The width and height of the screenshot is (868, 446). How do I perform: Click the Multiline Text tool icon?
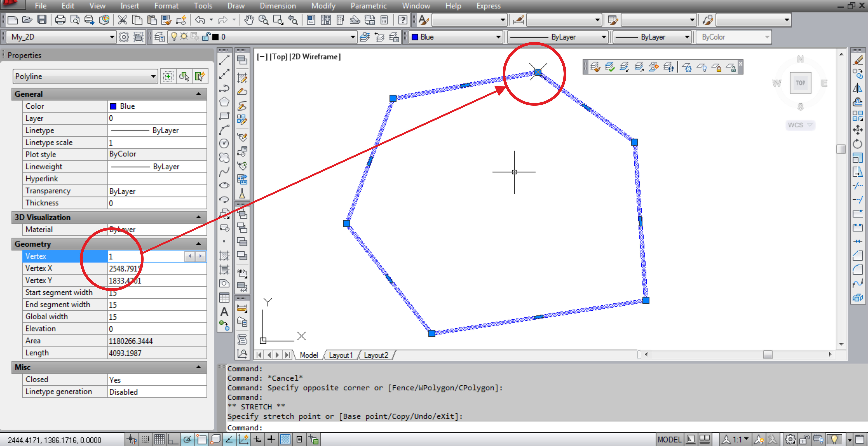(x=224, y=312)
